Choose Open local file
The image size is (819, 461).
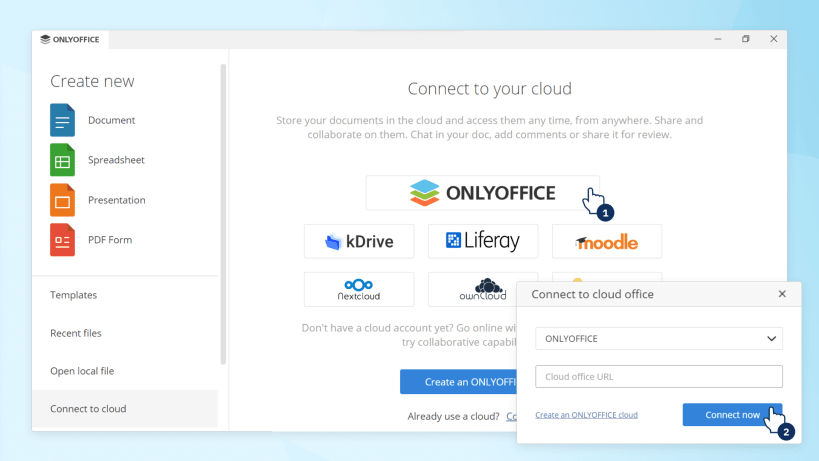tap(82, 371)
